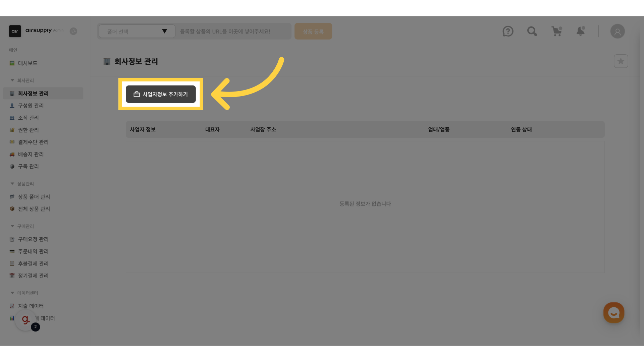Image resolution: width=644 pixels, height=362 pixels.
Task: Open 결제수단 관리 menu item
Action: click(33, 142)
